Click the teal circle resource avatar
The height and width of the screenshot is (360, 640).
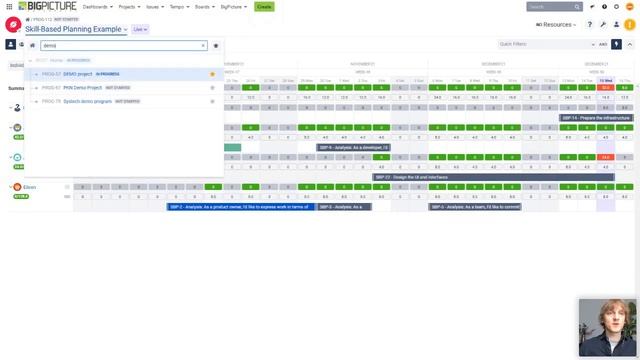[x=17, y=157]
